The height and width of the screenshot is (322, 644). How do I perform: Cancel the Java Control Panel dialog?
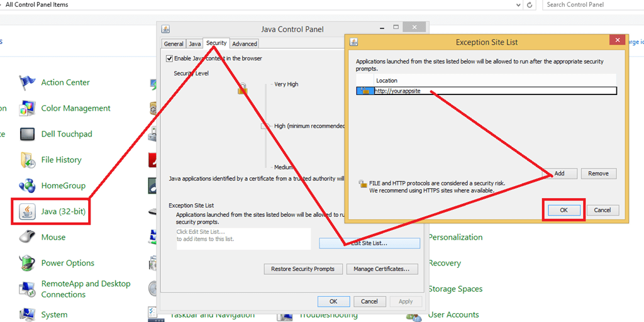[x=369, y=301]
